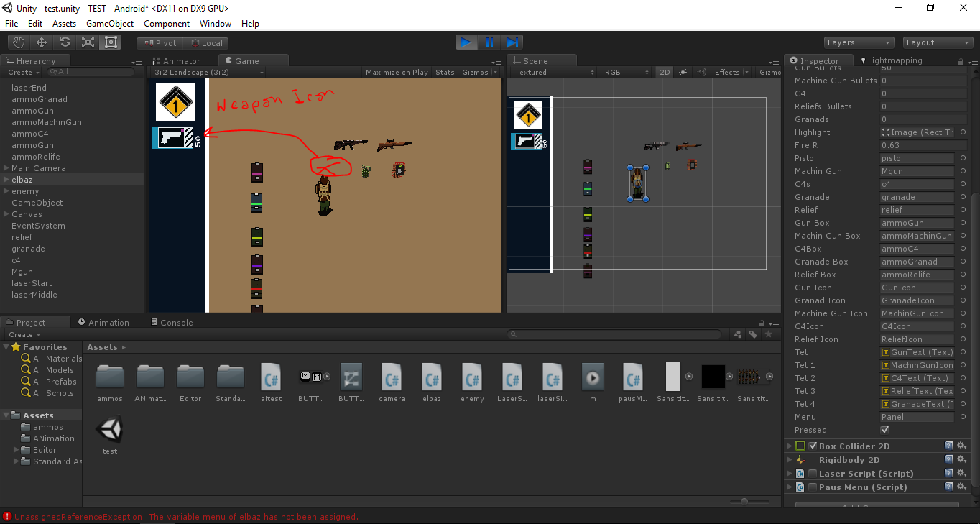Open the GameObject menu

pyautogui.click(x=110, y=24)
